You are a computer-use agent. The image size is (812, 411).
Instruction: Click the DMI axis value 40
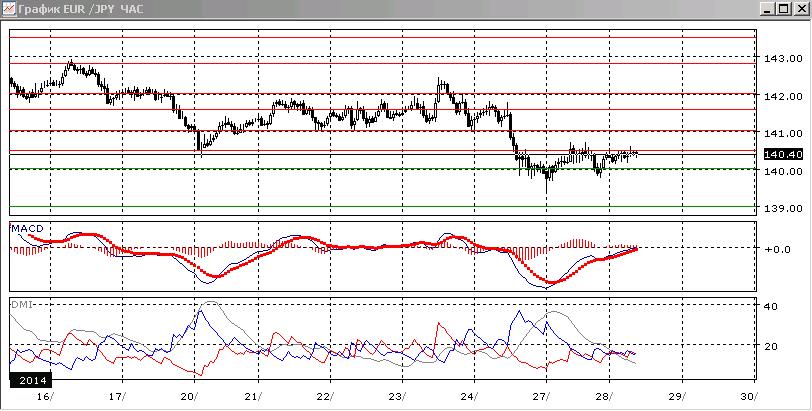point(771,306)
